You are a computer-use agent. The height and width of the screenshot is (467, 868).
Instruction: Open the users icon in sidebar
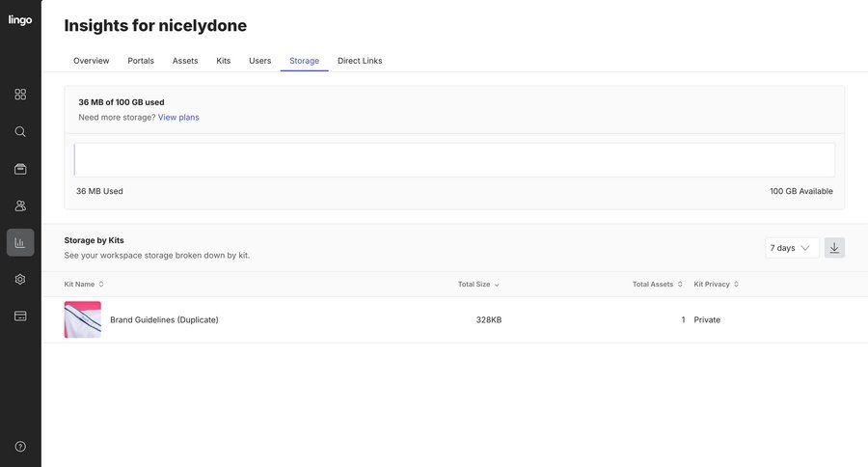(20, 206)
